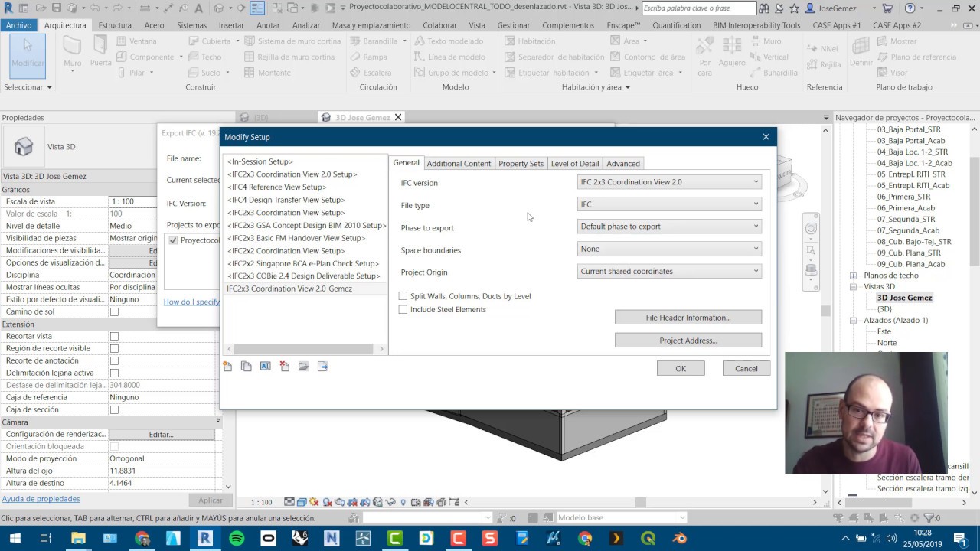Collapse the Vistas 3D tree node
This screenshot has height=551, width=980.
[x=853, y=287]
